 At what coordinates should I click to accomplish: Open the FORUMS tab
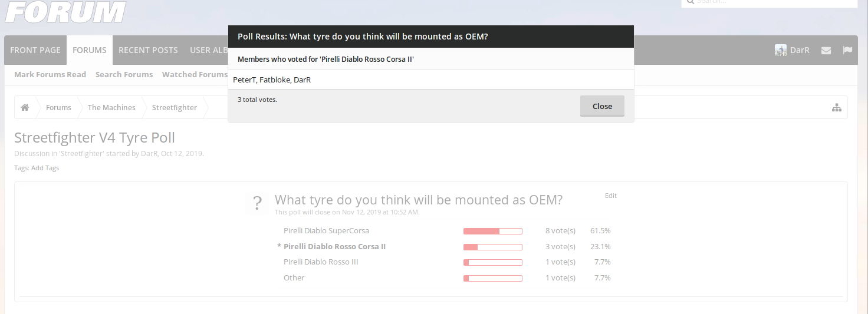(90, 50)
